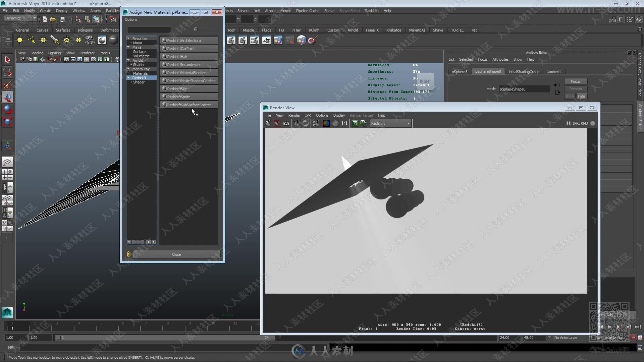
Task: Click the Close button in Assign Material dialog
Action: click(x=176, y=254)
